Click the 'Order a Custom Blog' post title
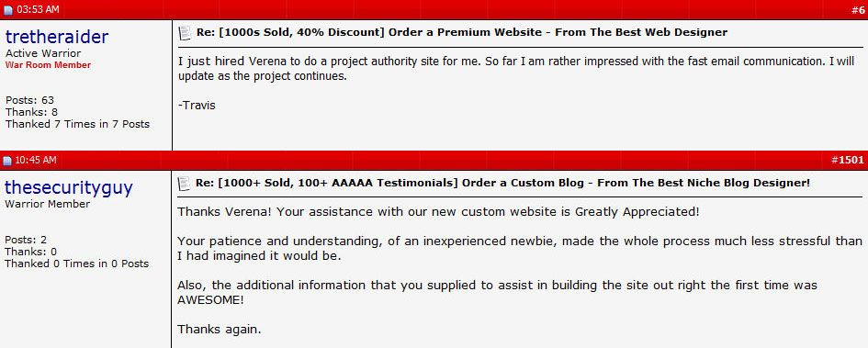Image resolution: width=868 pixels, height=348 pixels. 503,183
